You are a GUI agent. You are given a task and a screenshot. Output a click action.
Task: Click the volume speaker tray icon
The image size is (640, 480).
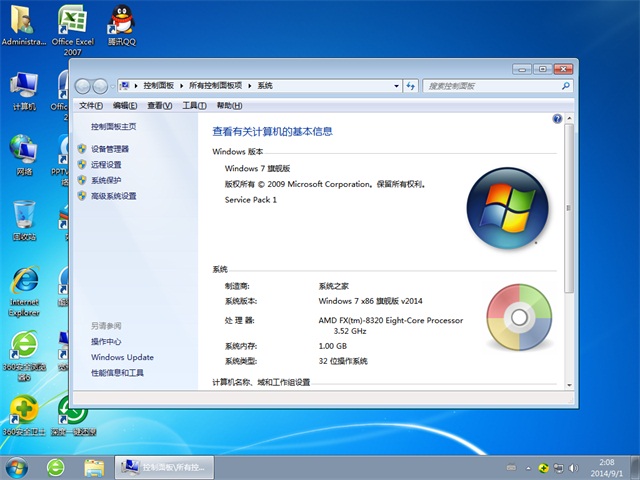(x=573, y=468)
